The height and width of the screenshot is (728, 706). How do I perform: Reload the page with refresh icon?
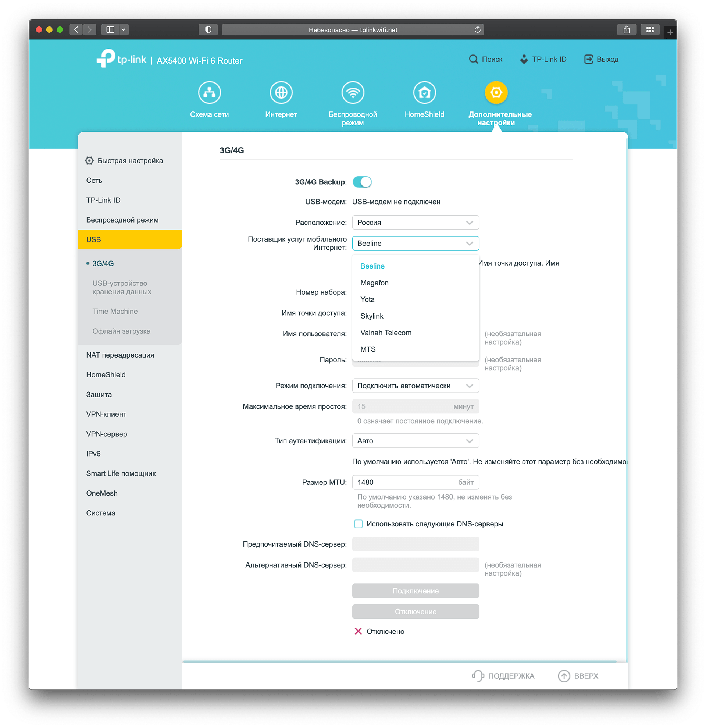[x=477, y=30]
